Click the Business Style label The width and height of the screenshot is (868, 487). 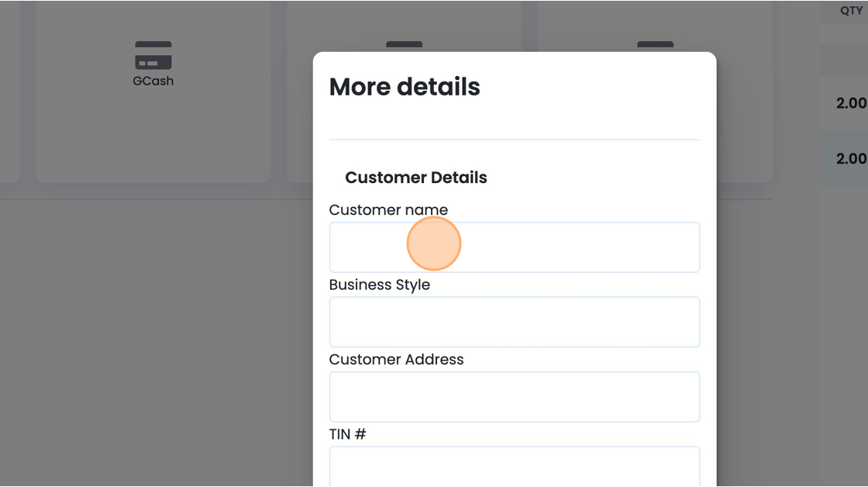pos(379,285)
